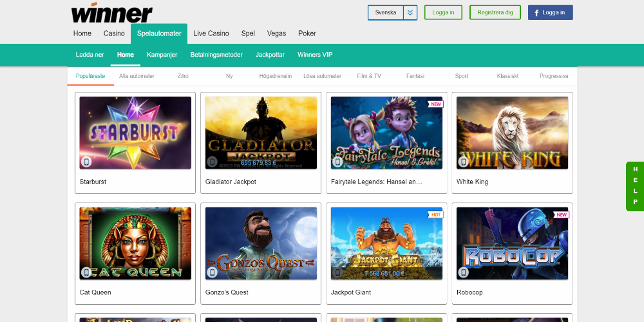Click the 695 679,83 € jackpot amount
This screenshot has width=644, height=322.
pyautogui.click(x=259, y=162)
